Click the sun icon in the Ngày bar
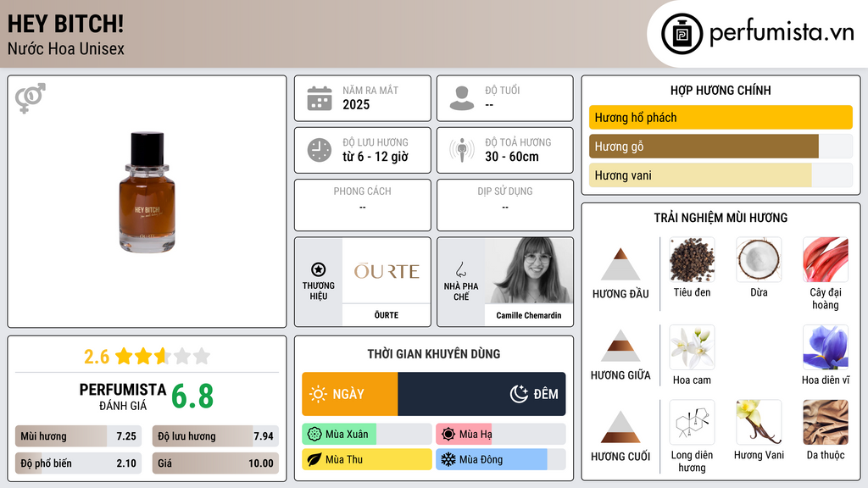Image resolution: width=868 pixels, height=488 pixels. pyautogui.click(x=319, y=394)
